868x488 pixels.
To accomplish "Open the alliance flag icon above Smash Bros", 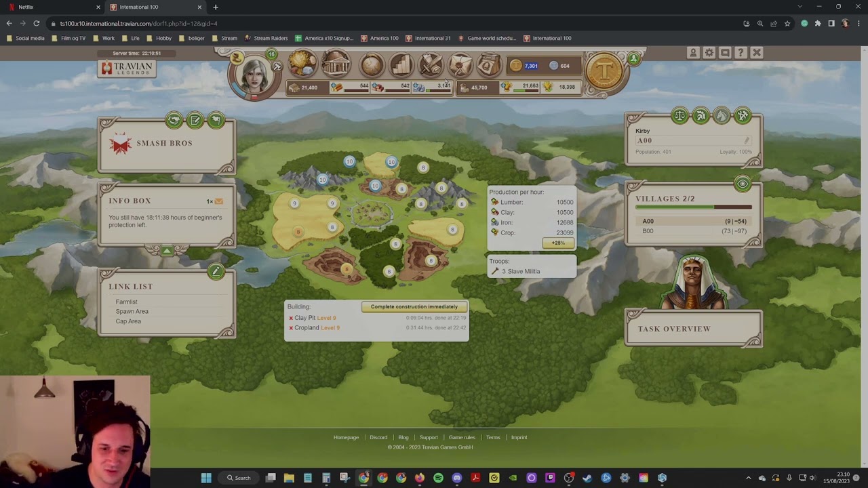I will point(216,121).
